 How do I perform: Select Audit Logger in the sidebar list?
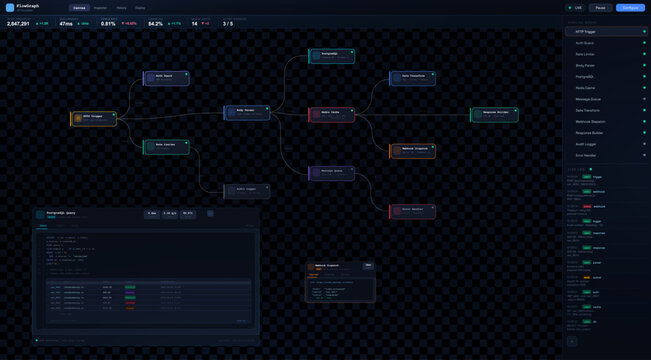[x=606, y=144]
